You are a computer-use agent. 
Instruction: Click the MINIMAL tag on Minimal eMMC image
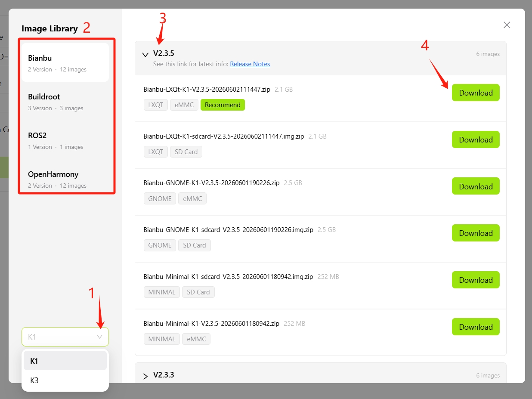pos(162,339)
